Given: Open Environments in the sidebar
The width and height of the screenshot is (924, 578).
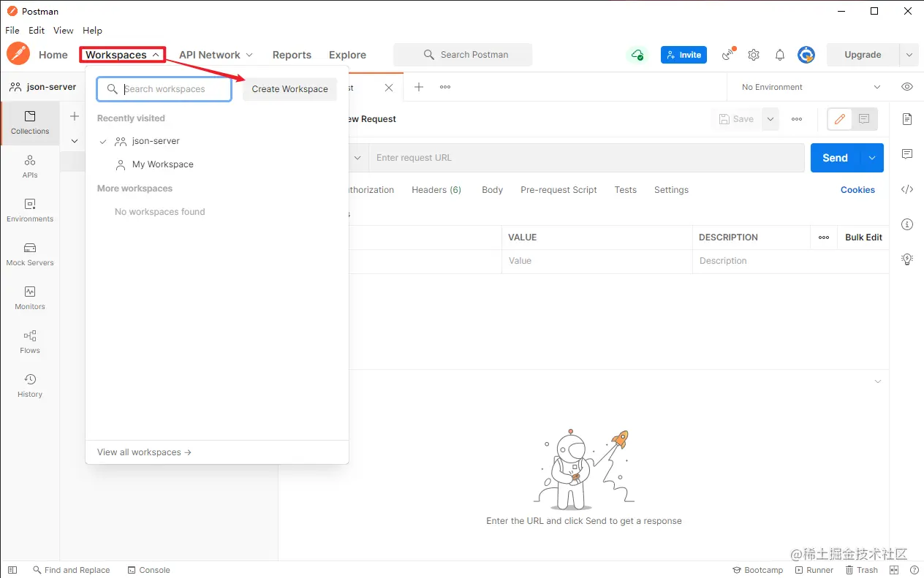Looking at the screenshot, I should [30, 210].
